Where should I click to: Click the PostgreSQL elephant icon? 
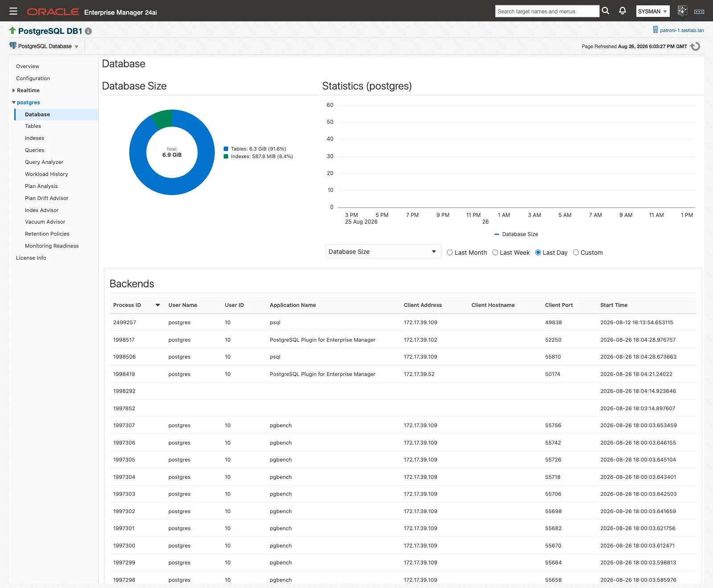point(13,45)
